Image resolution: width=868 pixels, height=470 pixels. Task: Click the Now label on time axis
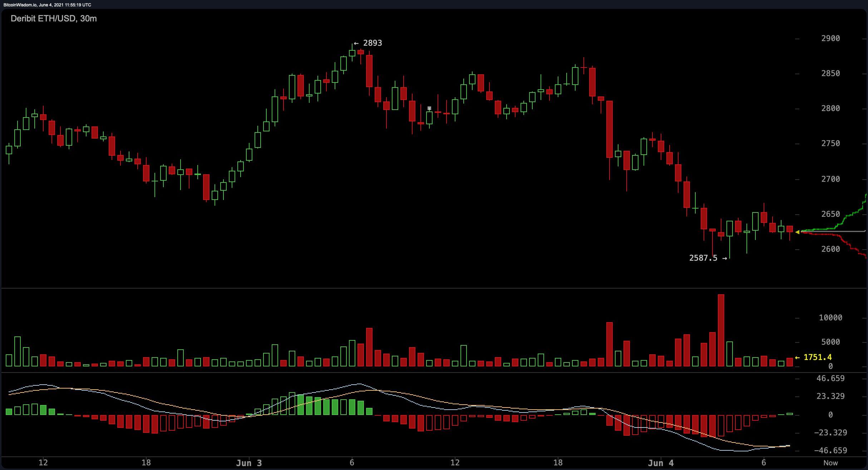[x=830, y=463]
